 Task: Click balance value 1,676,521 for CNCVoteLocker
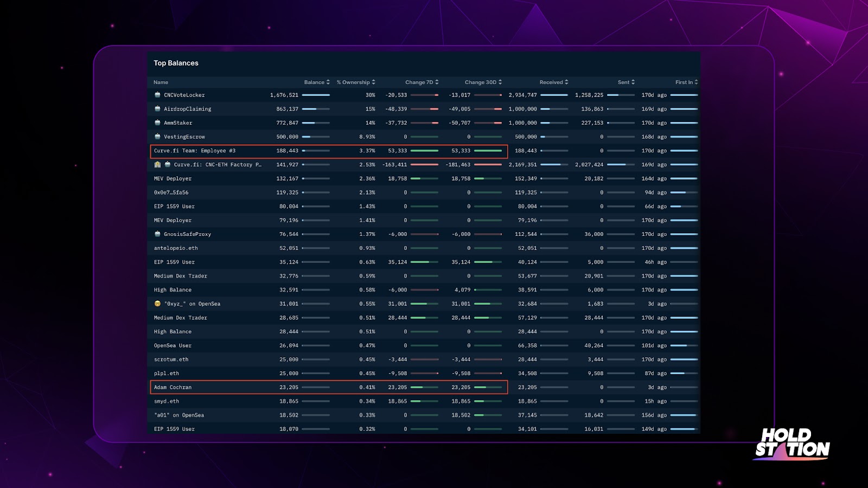click(x=284, y=95)
